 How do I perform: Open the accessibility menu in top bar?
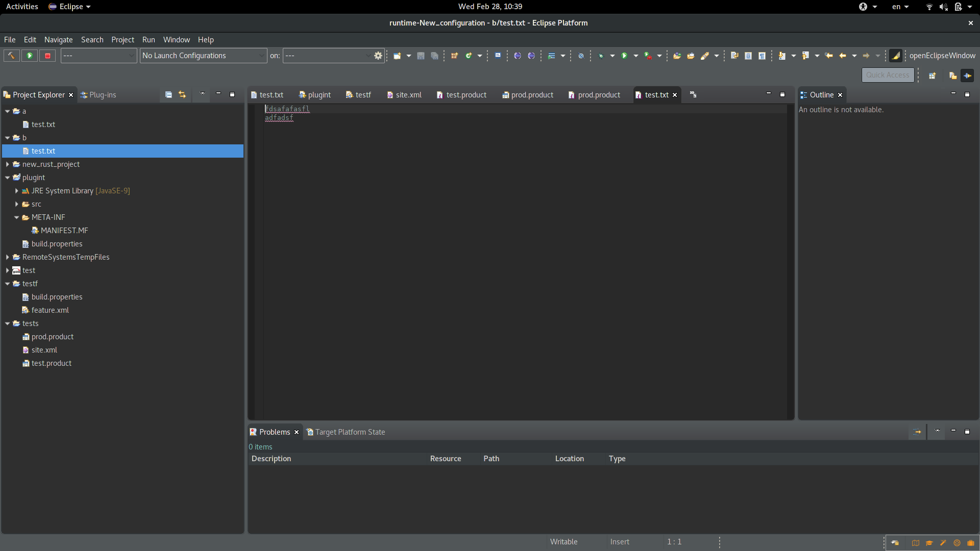[x=867, y=7]
